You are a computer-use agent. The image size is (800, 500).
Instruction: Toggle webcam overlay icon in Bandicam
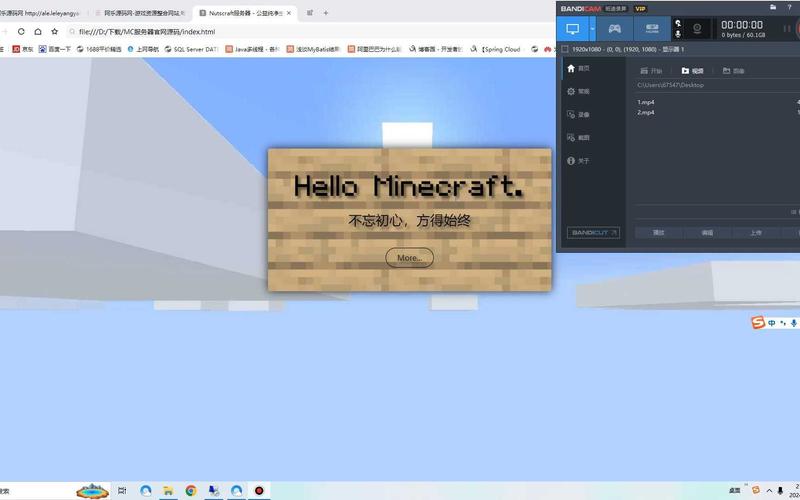click(697, 29)
